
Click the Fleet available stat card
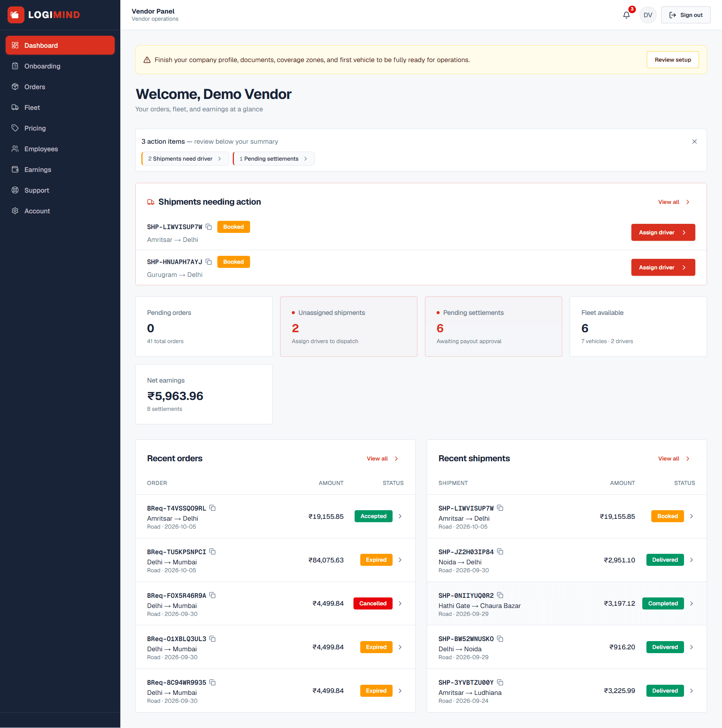click(x=638, y=327)
